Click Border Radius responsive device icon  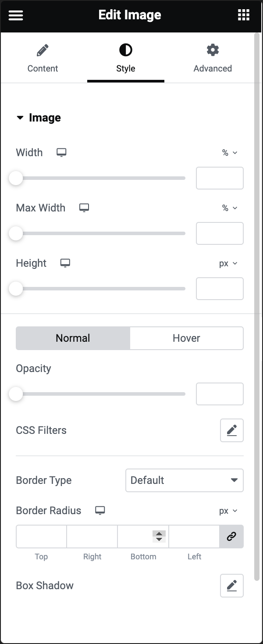(100, 511)
